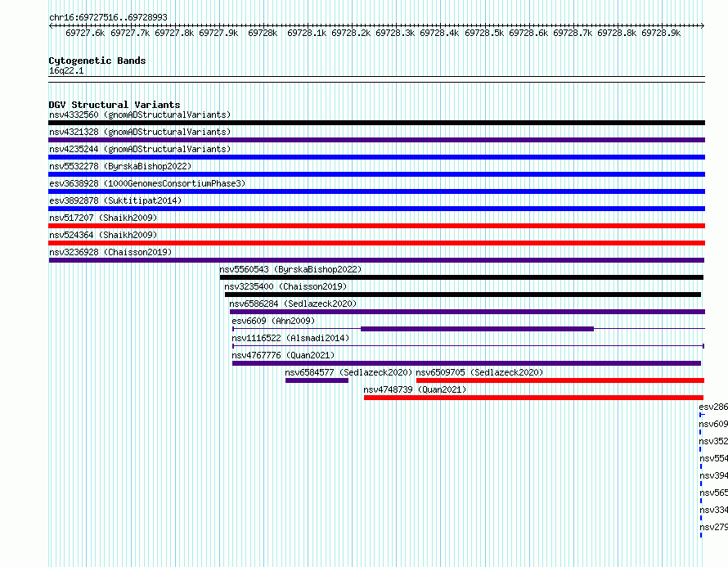728x567 pixels.
Task: Click the red bar for nsv4748739
Action: pos(534,398)
